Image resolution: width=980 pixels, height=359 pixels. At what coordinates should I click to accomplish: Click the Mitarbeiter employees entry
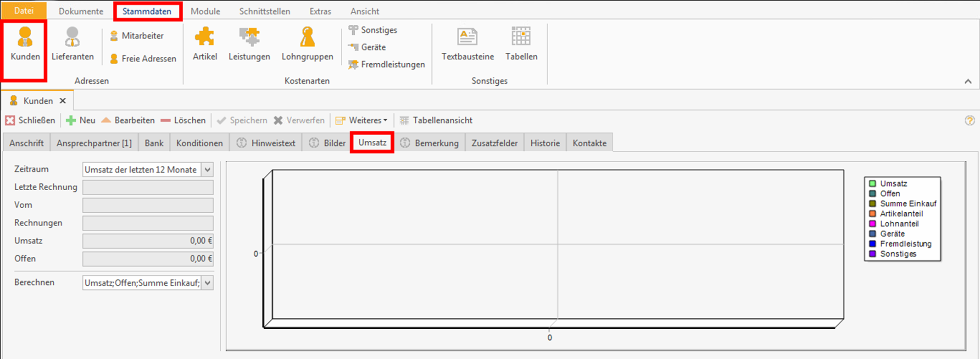pyautogui.click(x=137, y=36)
